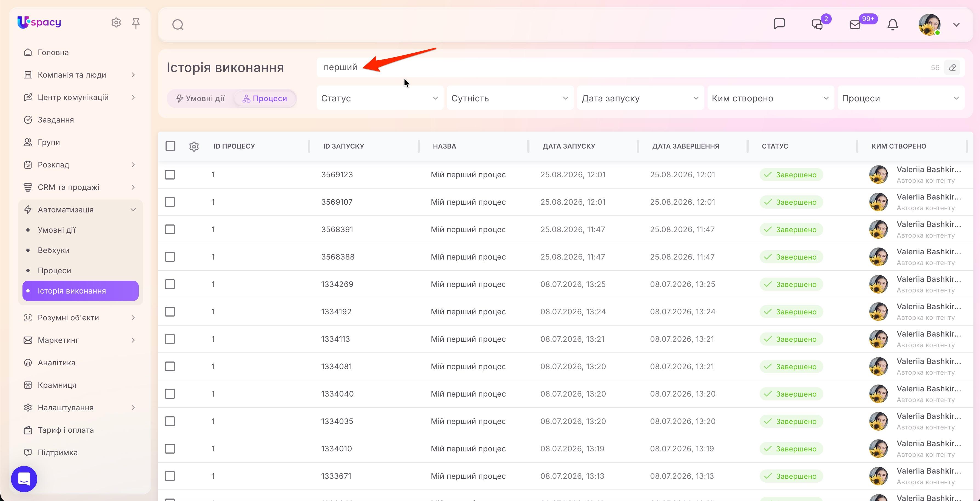Open the chat bubble icon in header
980x501 pixels.
point(779,24)
